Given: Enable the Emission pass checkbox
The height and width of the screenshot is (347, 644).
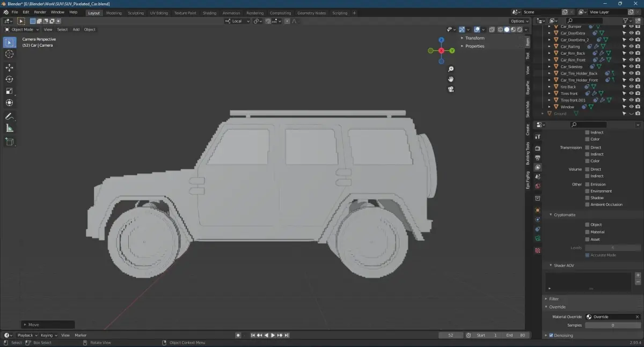Looking at the screenshot, I should (x=587, y=184).
